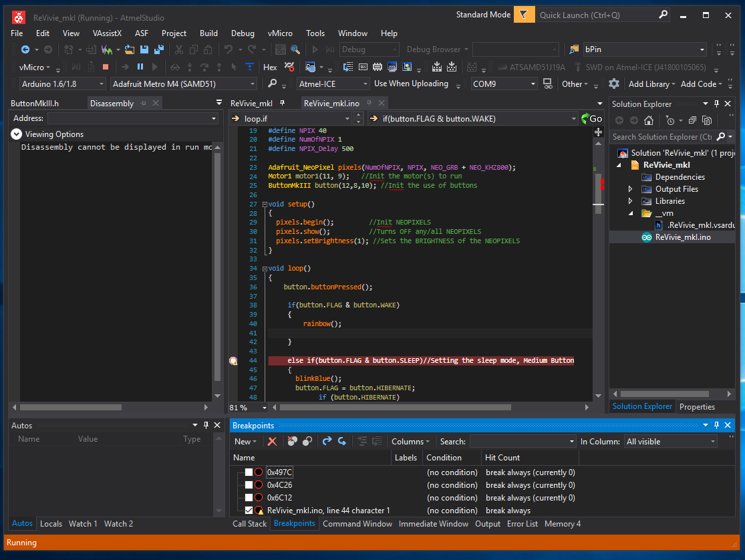Collapse the setup() function fold marker

(265, 204)
